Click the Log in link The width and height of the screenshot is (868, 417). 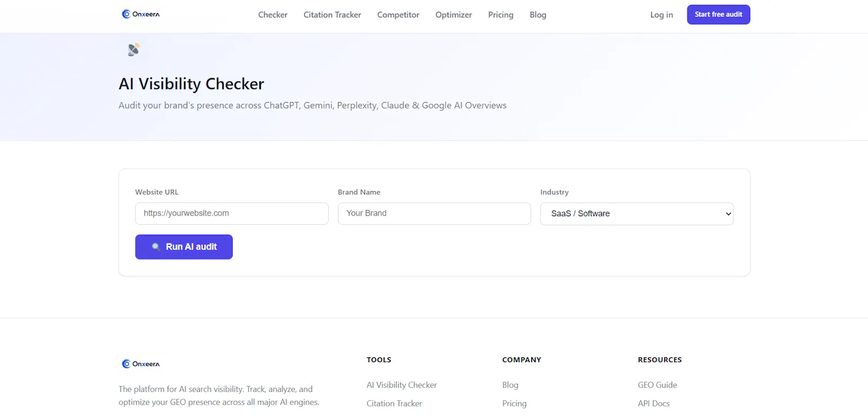point(661,15)
